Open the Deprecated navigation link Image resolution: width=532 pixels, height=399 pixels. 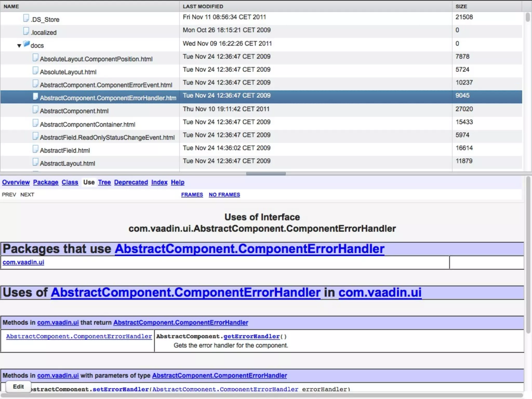click(131, 182)
